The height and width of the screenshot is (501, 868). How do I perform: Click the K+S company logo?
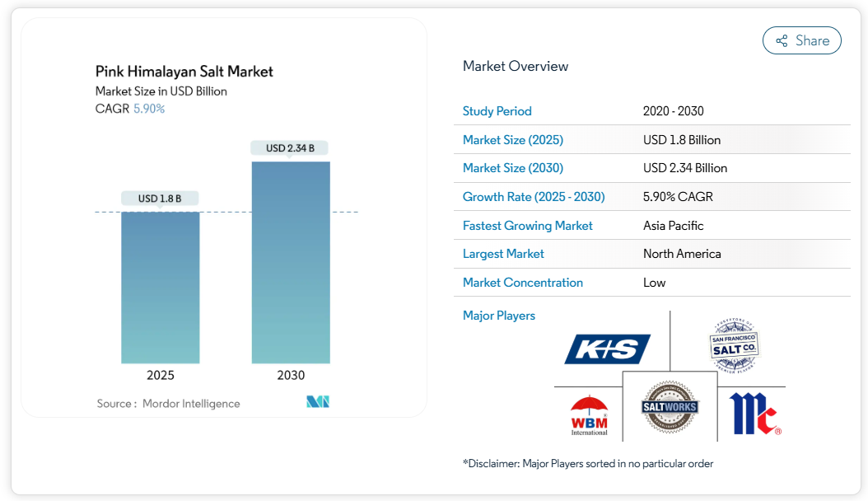607,349
